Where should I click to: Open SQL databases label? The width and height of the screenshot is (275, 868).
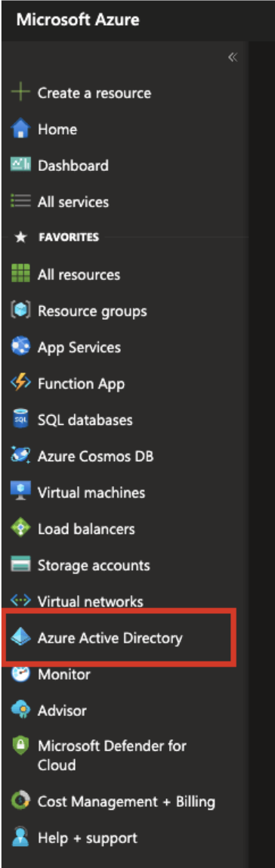click(x=85, y=420)
